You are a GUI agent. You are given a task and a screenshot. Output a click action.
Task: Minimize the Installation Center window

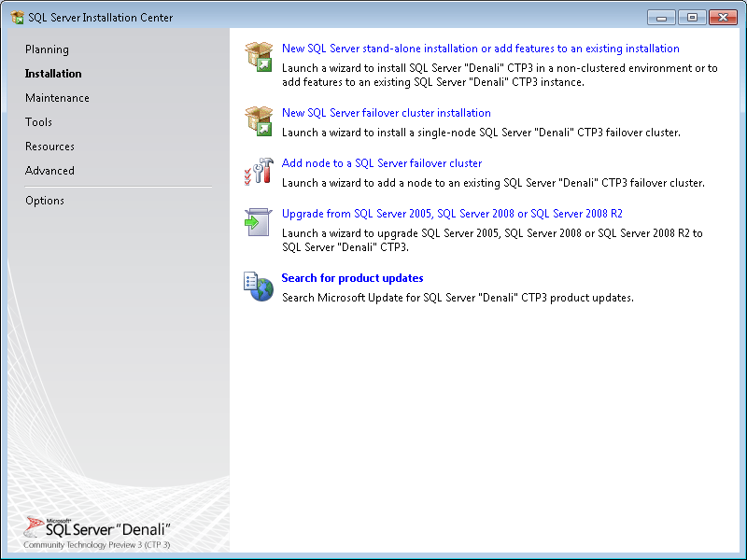[661, 18]
